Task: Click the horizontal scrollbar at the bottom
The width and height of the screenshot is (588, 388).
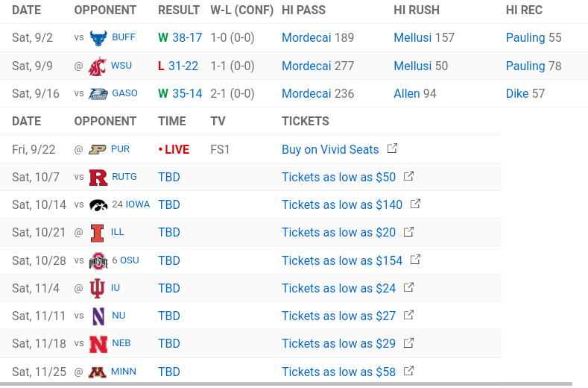Action: click(x=286, y=384)
